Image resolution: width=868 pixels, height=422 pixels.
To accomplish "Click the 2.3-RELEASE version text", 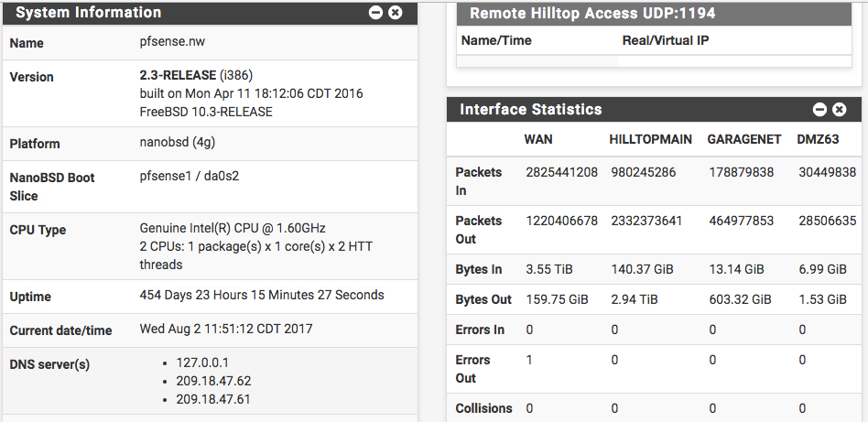I will click(x=178, y=75).
